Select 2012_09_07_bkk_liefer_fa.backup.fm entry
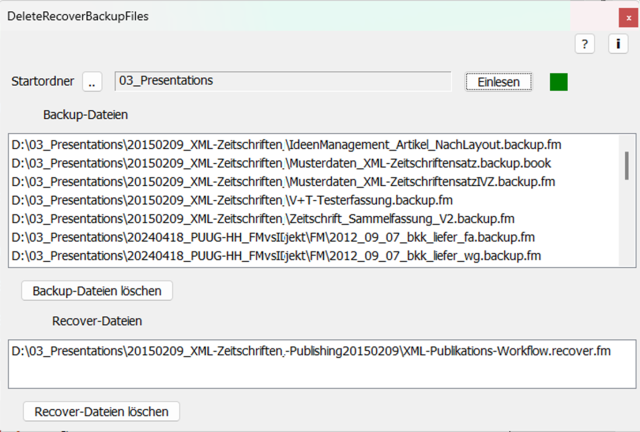The image size is (640, 432). (x=270, y=237)
